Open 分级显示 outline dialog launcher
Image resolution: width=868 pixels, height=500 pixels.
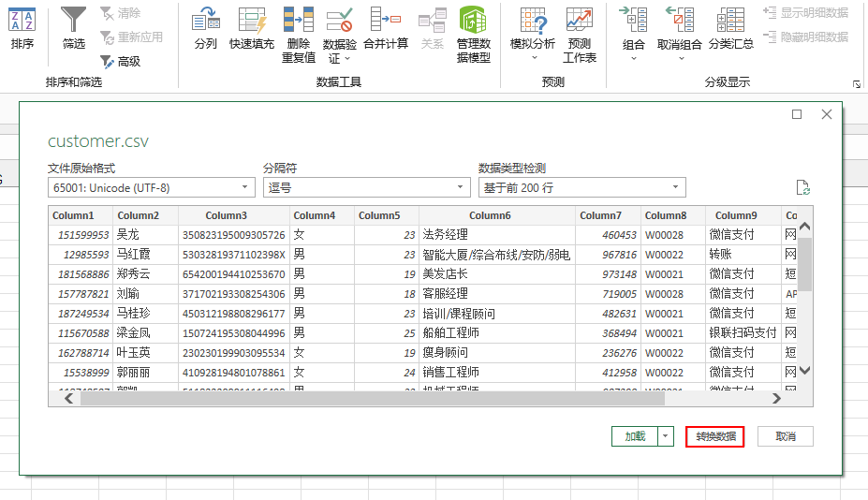pos(857,84)
